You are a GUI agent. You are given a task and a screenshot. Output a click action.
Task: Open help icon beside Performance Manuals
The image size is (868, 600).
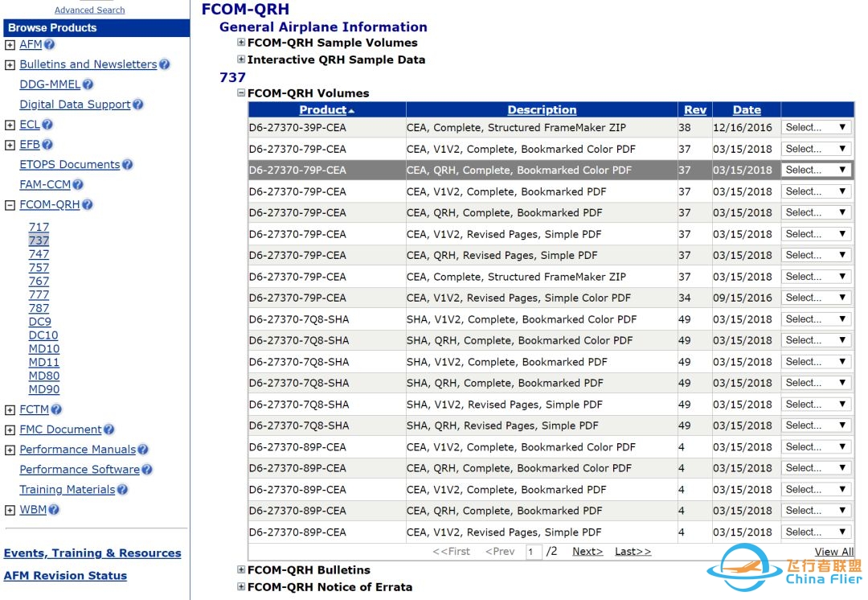tap(143, 450)
